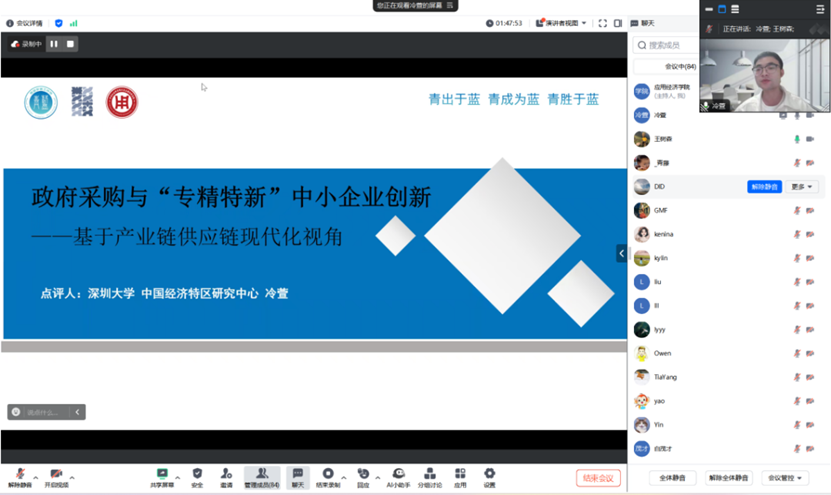Viewport: 831px width, 495px height.
Task: Toggle camera for kenina
Action: (x=810, y=234)
